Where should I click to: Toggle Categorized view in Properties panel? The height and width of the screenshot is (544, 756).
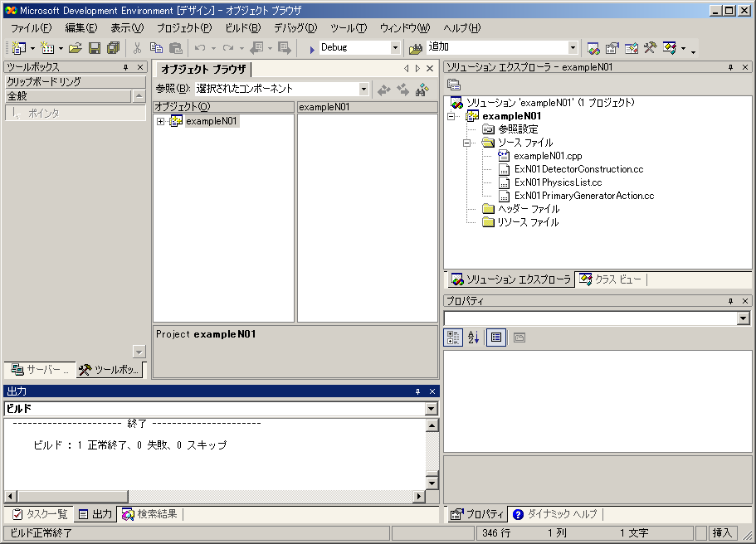[453, 338]
